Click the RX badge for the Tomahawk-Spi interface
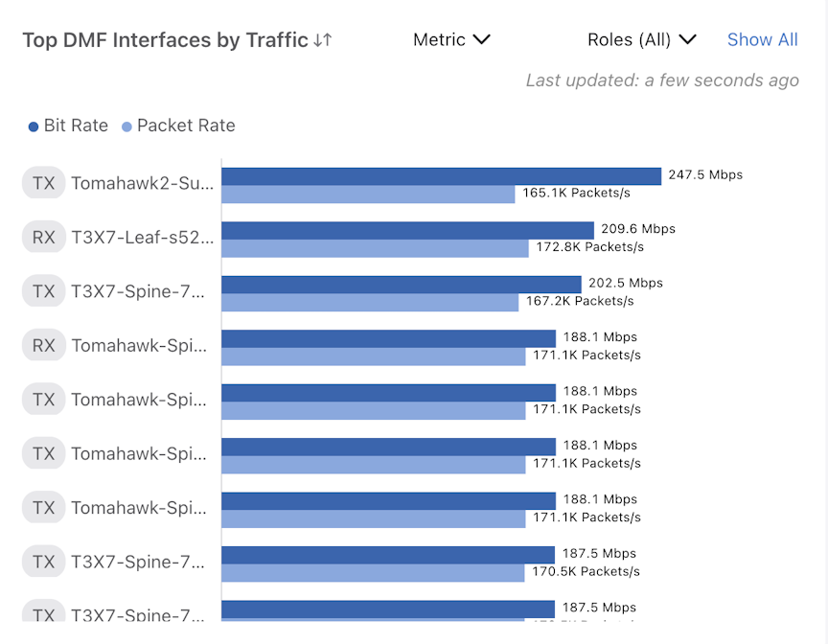The width and height of the screenshot is (828, 644). (44, 346)
